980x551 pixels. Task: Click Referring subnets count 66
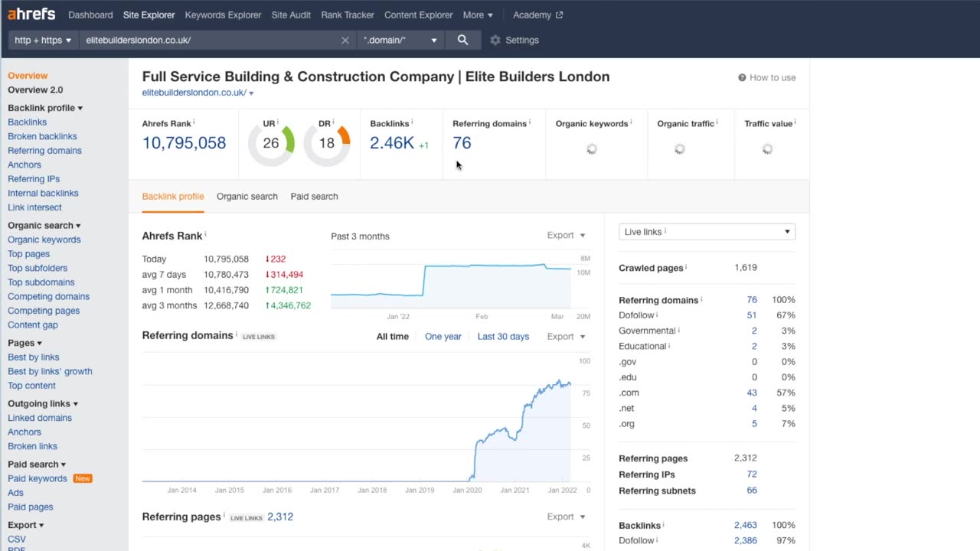(752, 491)
